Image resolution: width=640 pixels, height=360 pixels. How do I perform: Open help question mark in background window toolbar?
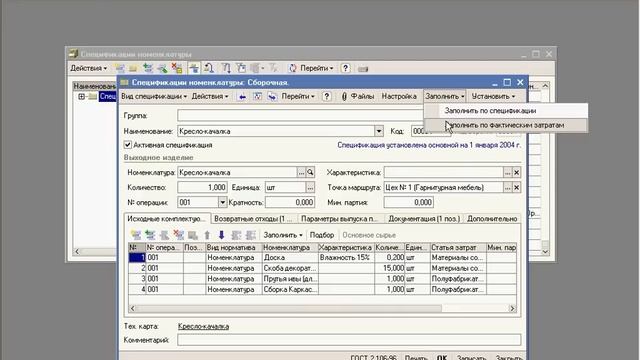pyautogui.click(x=345, y=68)
